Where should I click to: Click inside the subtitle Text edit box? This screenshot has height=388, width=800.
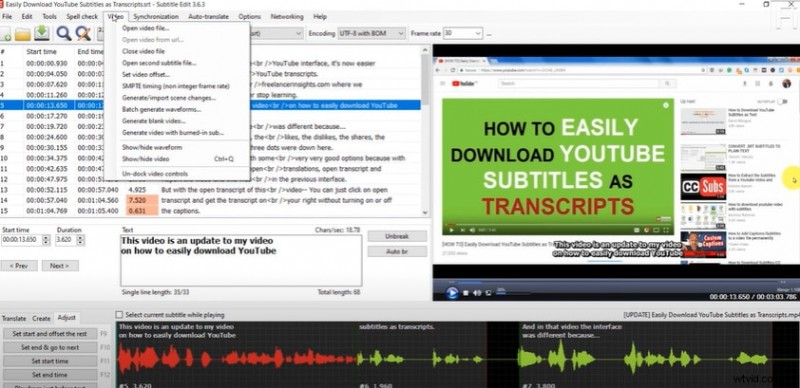point(241,260)
